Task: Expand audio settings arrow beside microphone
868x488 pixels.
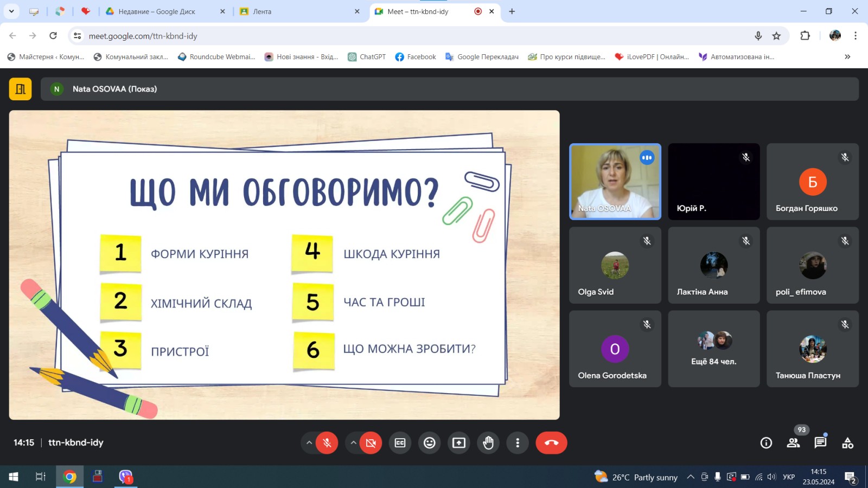Action: pyautogui.click(x=309, y=443)
